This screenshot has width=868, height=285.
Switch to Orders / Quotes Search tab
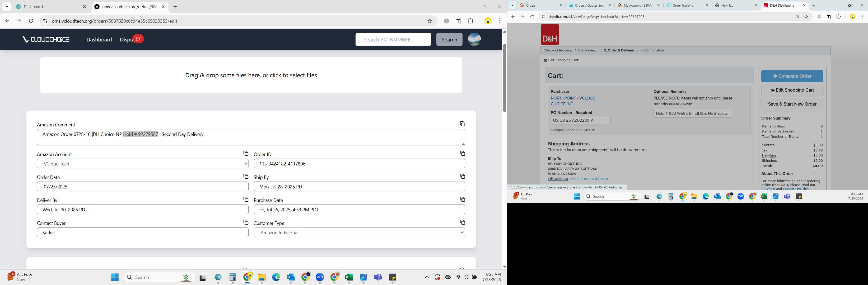click(589, 5)
